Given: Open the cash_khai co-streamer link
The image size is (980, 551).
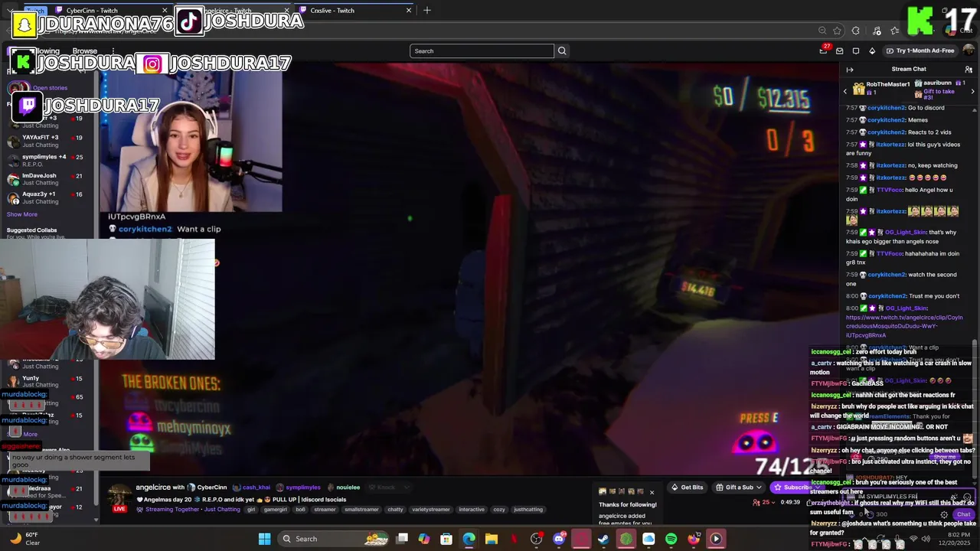Looking at the screenshot, I should pyautogui.click(x=256, y=487).
